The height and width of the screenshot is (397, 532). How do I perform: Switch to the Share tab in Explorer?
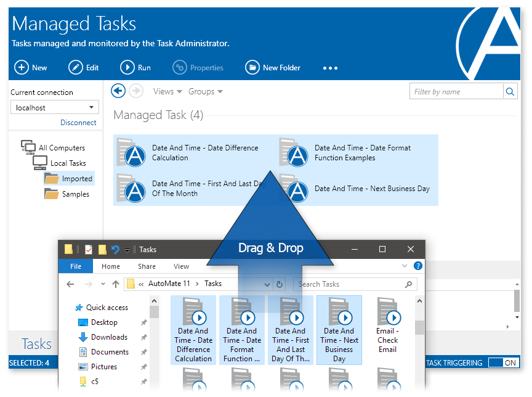click(147, 266)
